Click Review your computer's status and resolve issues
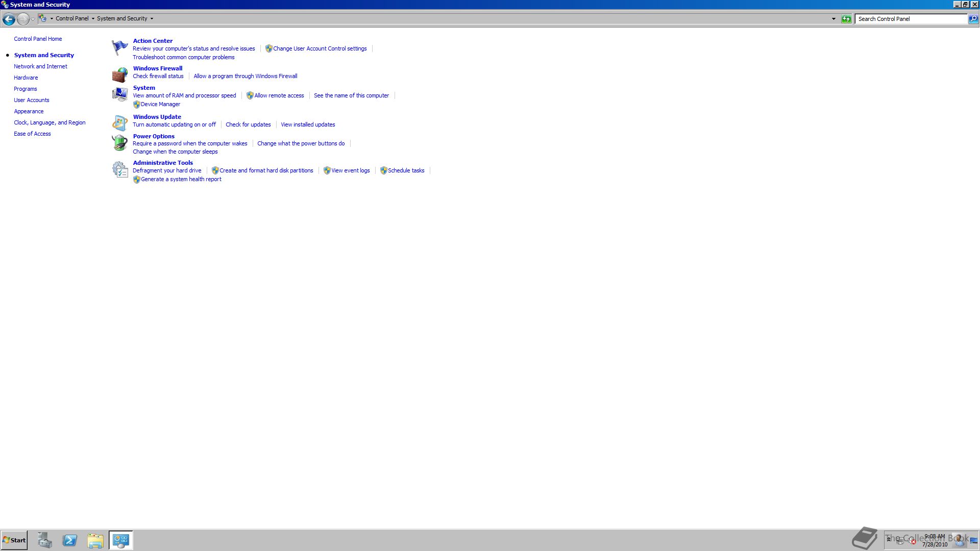 click(194, 48)
